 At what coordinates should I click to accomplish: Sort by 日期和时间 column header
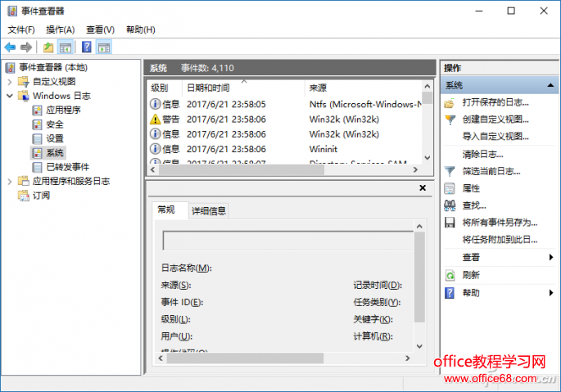coord(243,88)
